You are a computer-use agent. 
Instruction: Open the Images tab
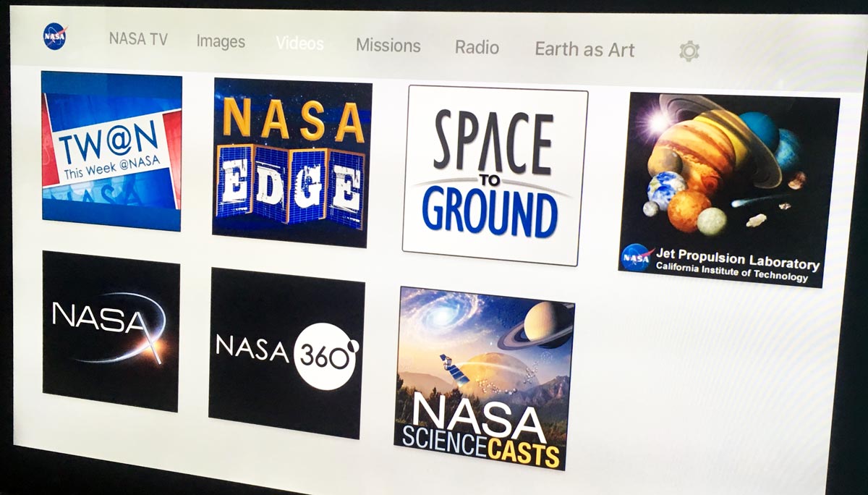(x=221, y=41)
